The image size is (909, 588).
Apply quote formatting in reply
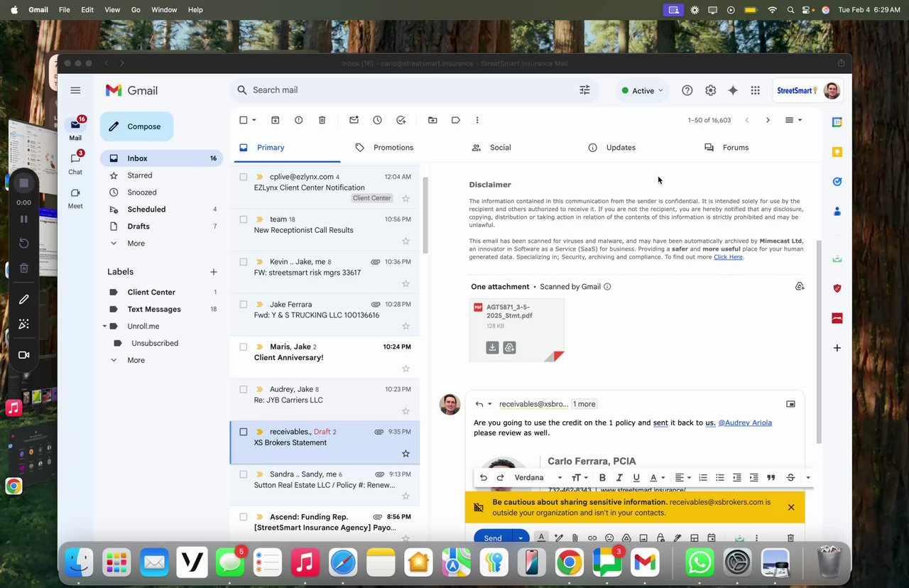[x=771, y=478]
